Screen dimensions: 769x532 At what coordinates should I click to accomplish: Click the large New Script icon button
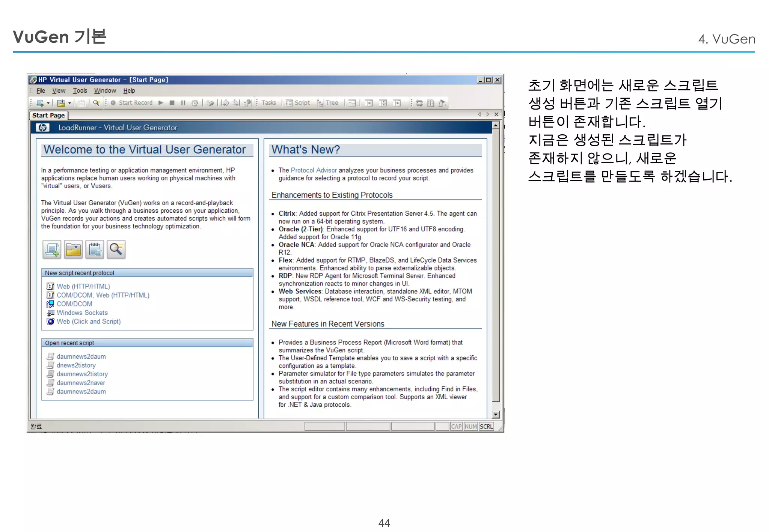(52, 249)
